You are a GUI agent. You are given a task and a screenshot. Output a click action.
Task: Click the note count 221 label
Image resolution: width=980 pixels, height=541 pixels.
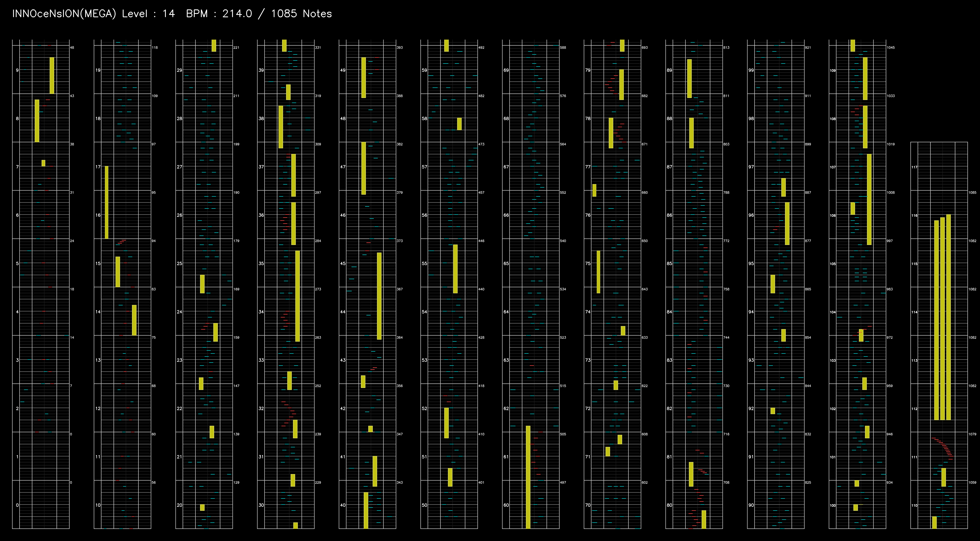(237, 48)
